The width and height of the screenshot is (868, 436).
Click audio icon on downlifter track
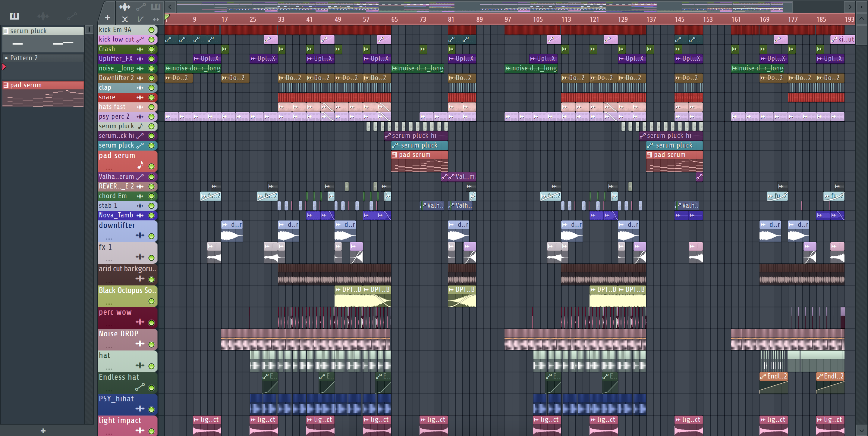140,235
